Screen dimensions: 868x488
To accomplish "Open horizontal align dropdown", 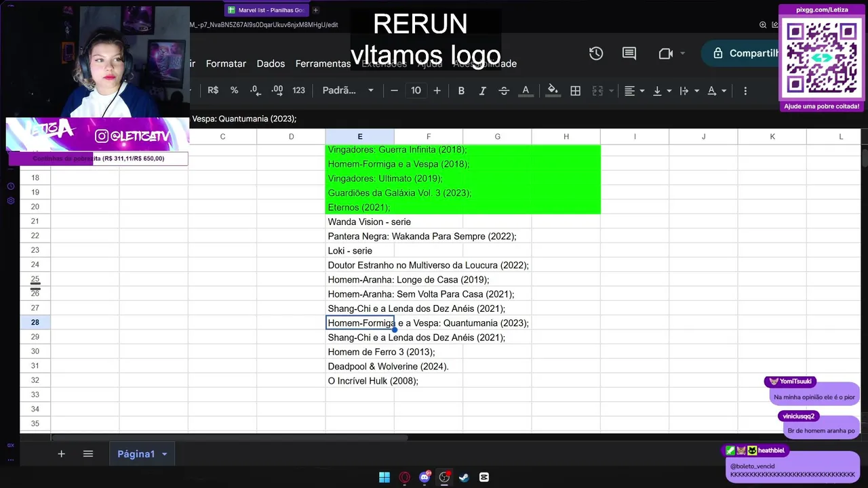I will coord(634,90).
